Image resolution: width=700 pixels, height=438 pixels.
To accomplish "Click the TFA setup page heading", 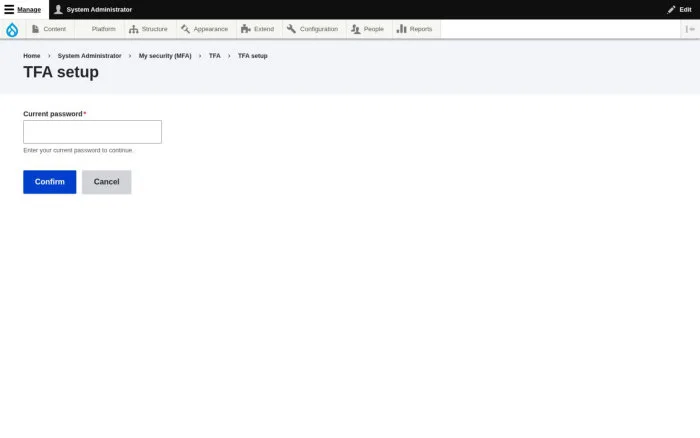I will point(61,72).
